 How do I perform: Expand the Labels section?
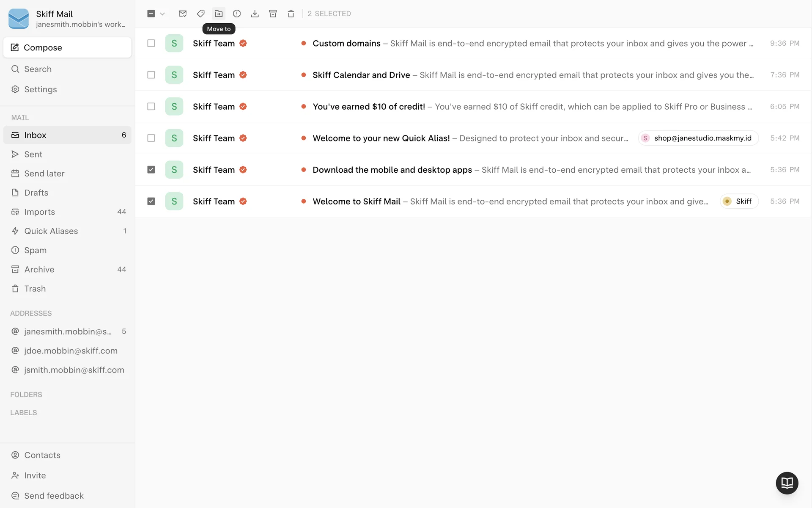[x=24, y=413]
